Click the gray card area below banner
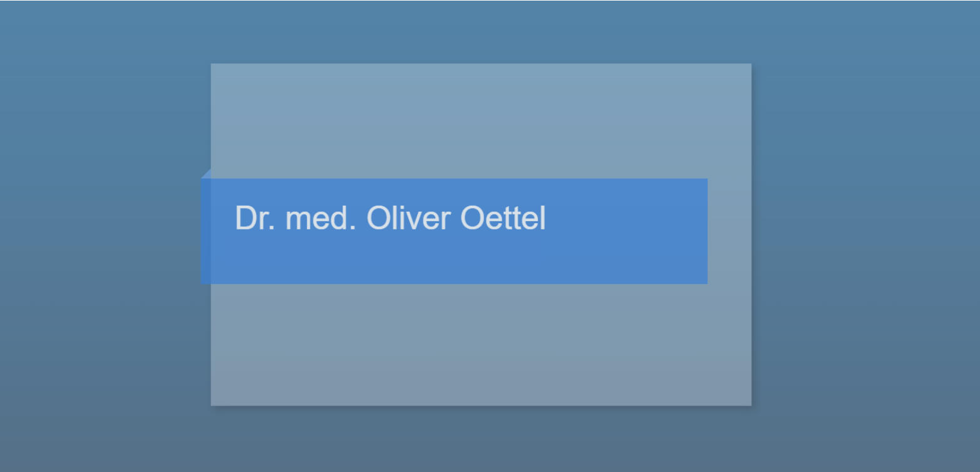The image size is (980, 472). point(481,345)
